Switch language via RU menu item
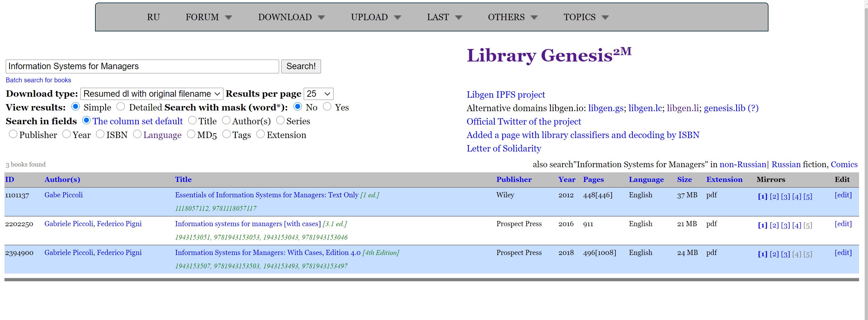The height and width of the screenshot is (320, 868). click(x=153, y=17)
